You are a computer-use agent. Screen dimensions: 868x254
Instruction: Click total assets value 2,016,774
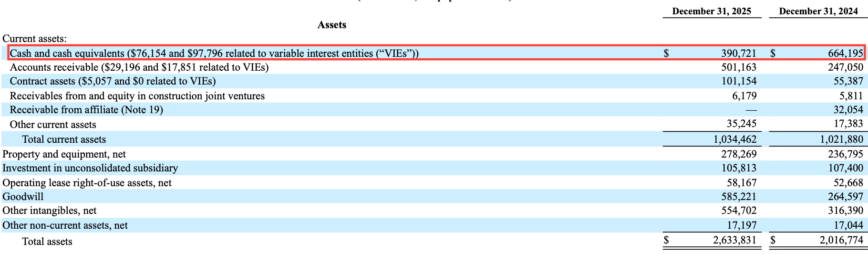click(842, 240)
